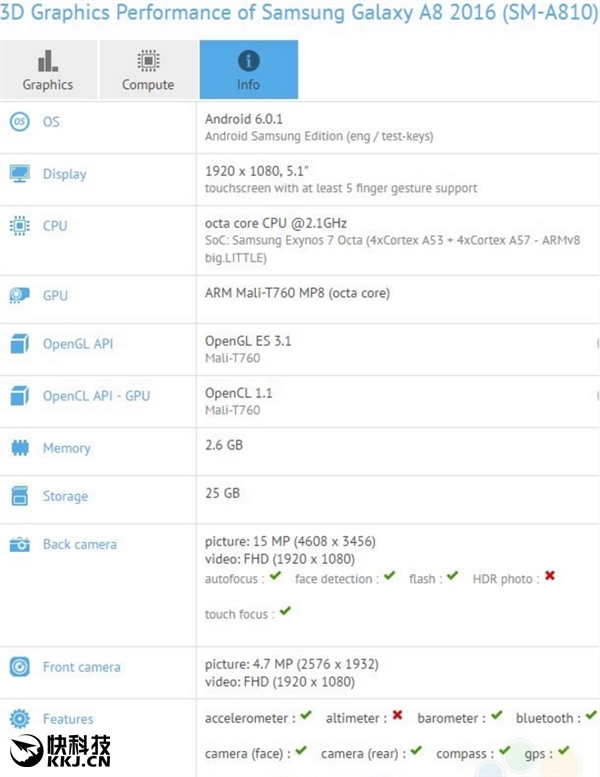Image resolution: width=600 pixels, height=777 pixels.
Task: Click the Back camera label
Action: pos(79,545)
